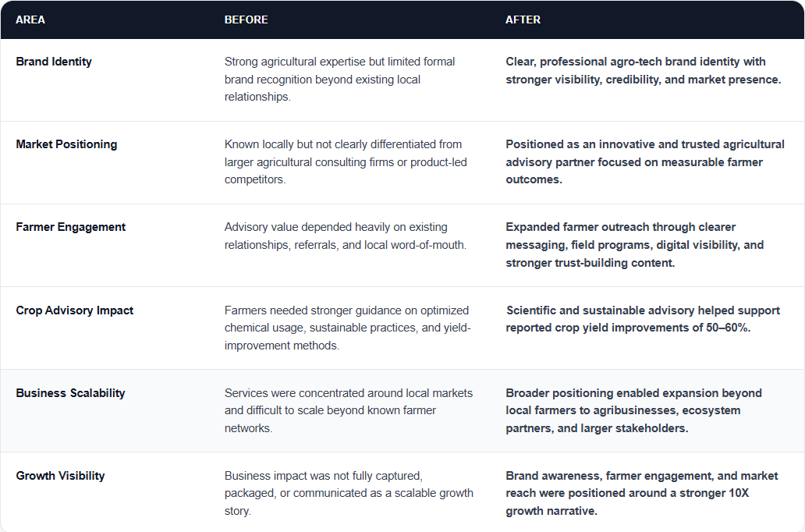
Task: Click the Market Positioning after description
Action: [x=645, y=161]
